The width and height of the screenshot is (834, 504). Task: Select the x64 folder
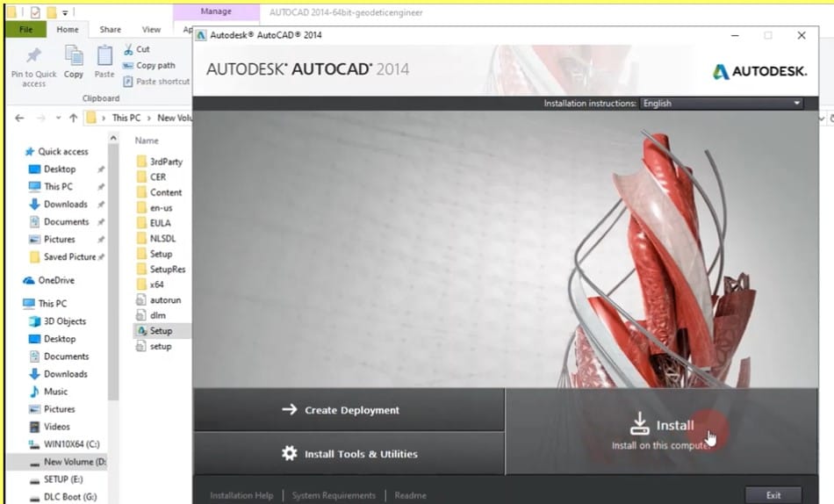click(x=156, y=284)
